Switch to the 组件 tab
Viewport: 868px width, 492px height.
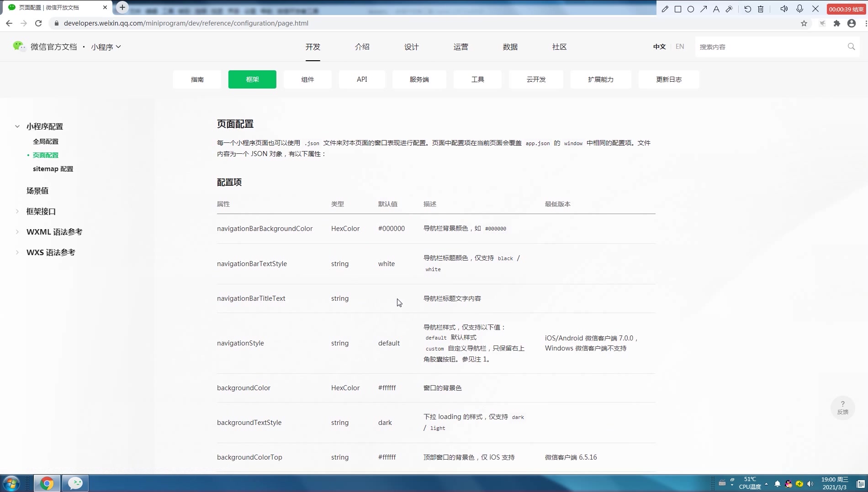307,79
